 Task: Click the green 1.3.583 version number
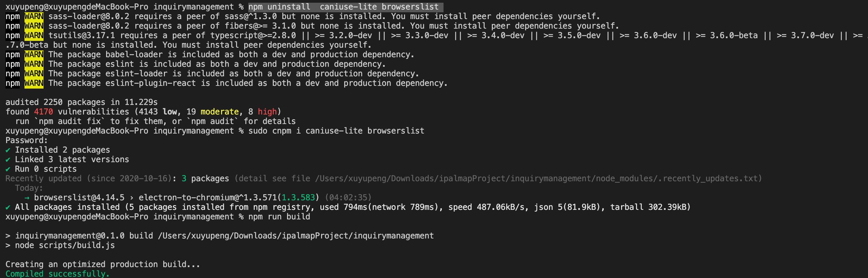pyautogui.click(x=298, y=198)
